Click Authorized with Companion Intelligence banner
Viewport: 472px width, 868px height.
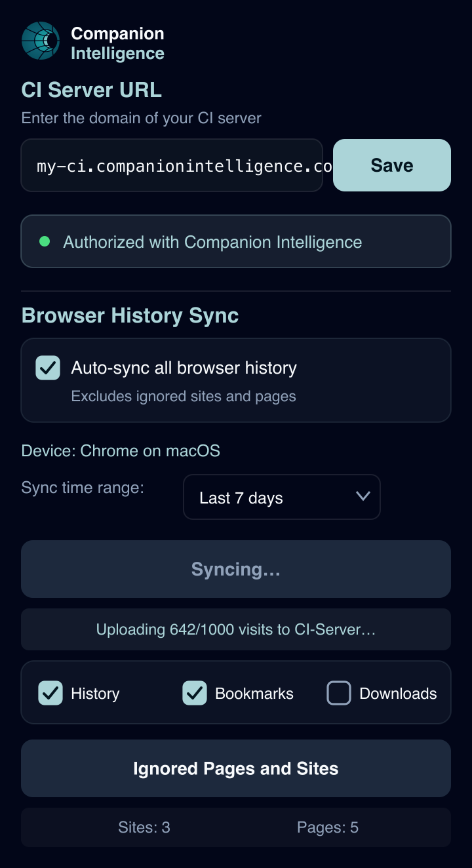tap(236, 241)
